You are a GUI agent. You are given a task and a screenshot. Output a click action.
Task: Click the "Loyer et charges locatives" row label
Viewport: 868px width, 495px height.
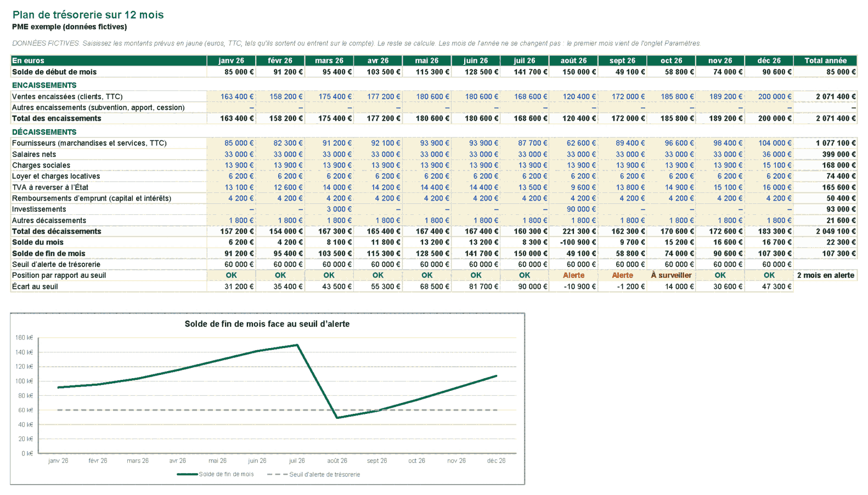56,176
